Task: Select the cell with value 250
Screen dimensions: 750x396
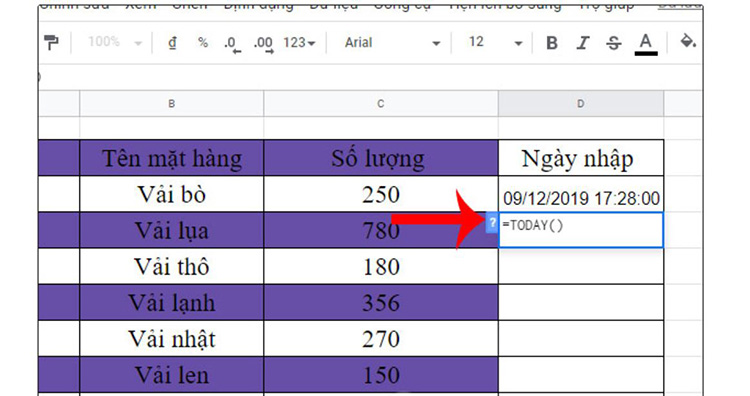Action: tap(381, 194)
